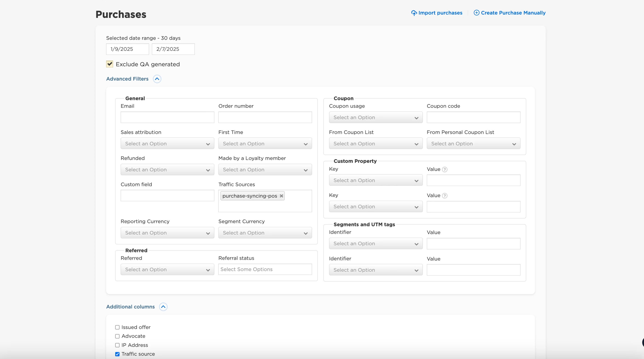Enable the Issued offer column checkbox
Screen dimensions: 644x359
pyautogui.click(x=117, y=327)
